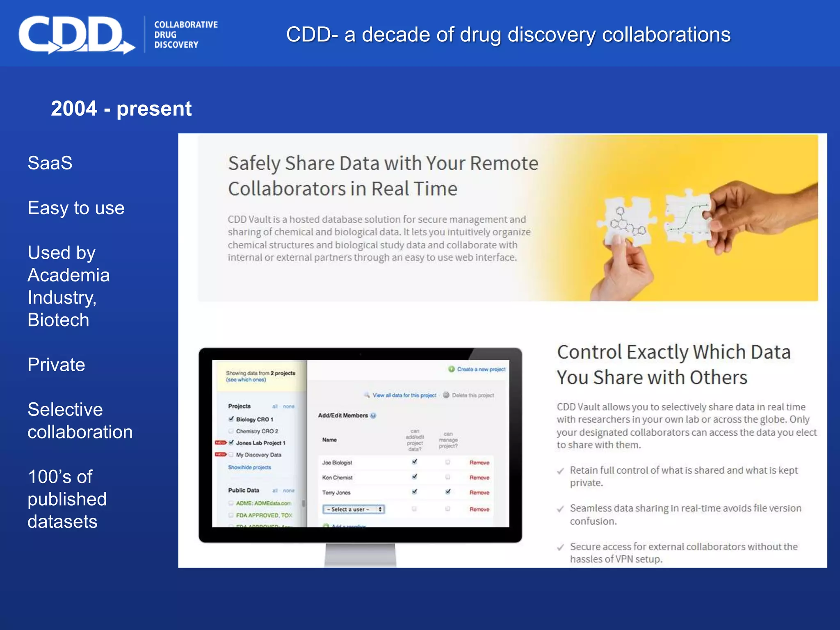Enable Joe Biologist's can manage project checkbox
This screenshot has width=840, height=630.
447,462
